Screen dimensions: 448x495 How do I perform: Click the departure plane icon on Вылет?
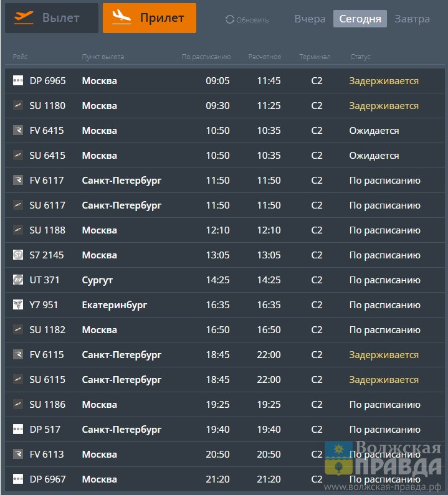click(24, 17)
